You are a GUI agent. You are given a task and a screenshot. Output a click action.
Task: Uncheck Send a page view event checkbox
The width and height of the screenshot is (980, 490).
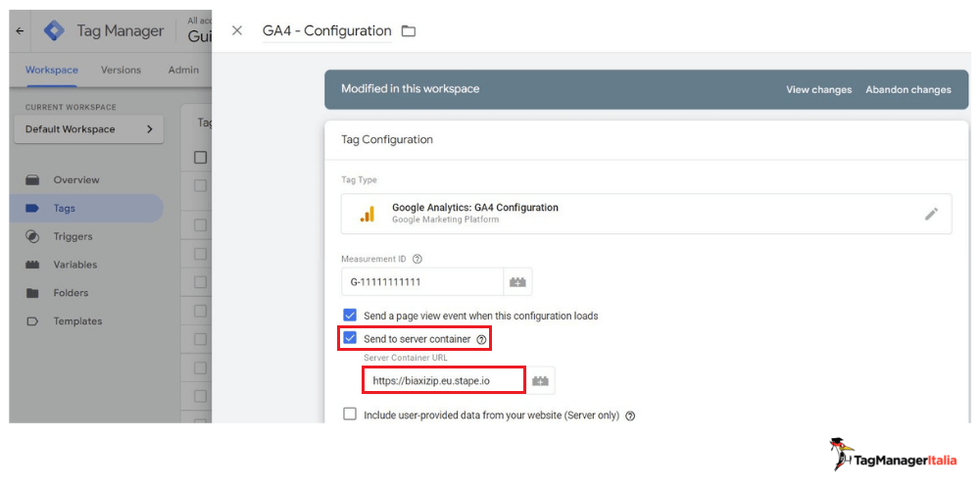[350, 316]
